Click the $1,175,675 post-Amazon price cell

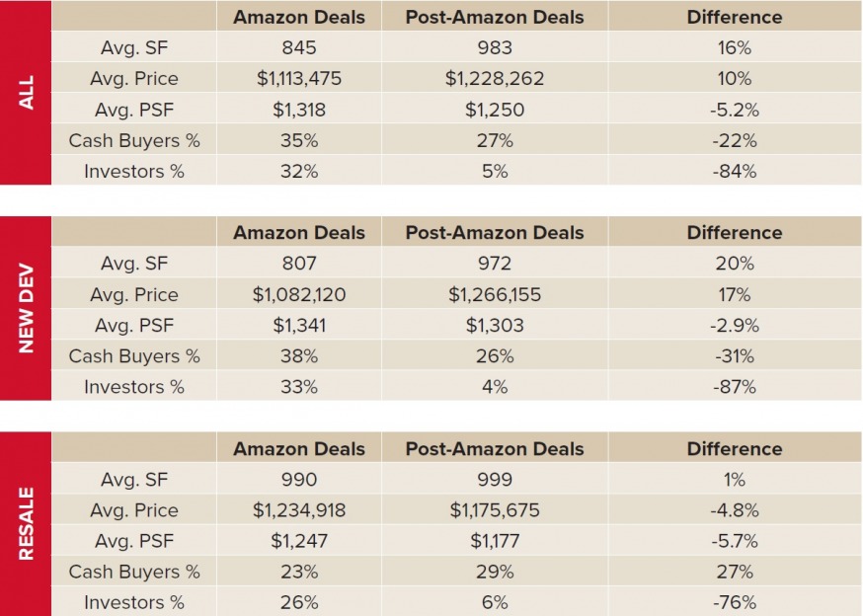pos(494,510)
